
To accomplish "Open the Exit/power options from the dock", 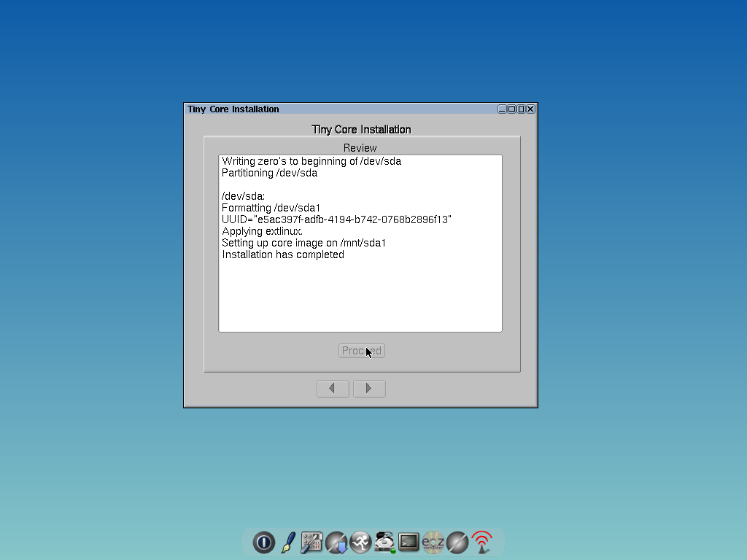I will click(263, 542).
